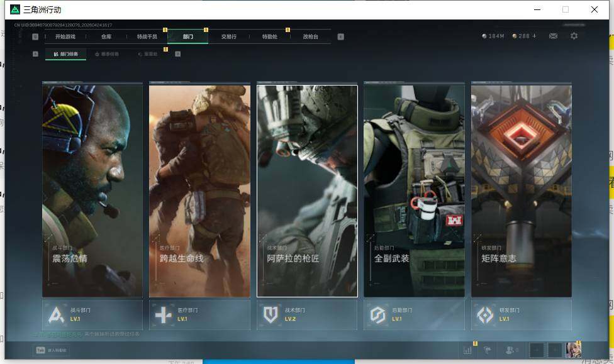Click the key hint left of 部门任务
Viewport: 614px width, 364px height.
pos(36,54)
